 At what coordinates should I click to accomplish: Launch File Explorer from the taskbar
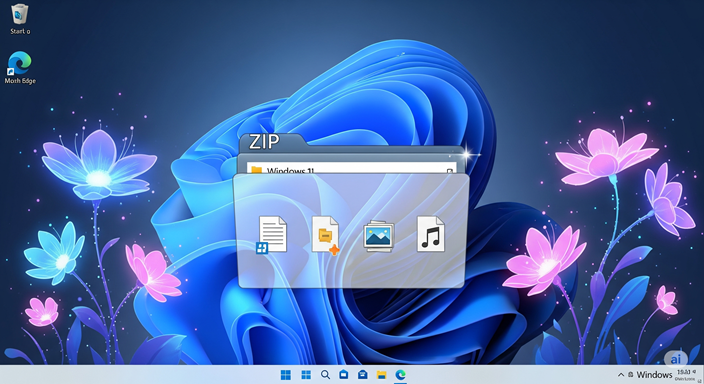[381, 375]
